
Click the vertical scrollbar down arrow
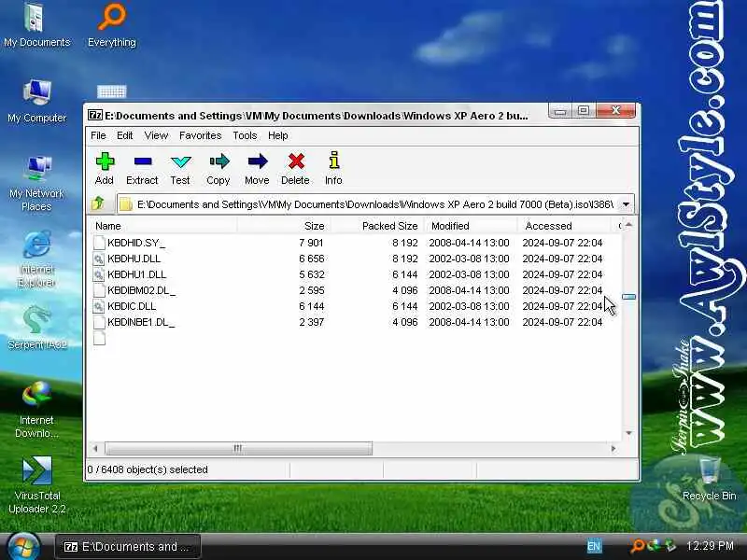coord(628,433)
